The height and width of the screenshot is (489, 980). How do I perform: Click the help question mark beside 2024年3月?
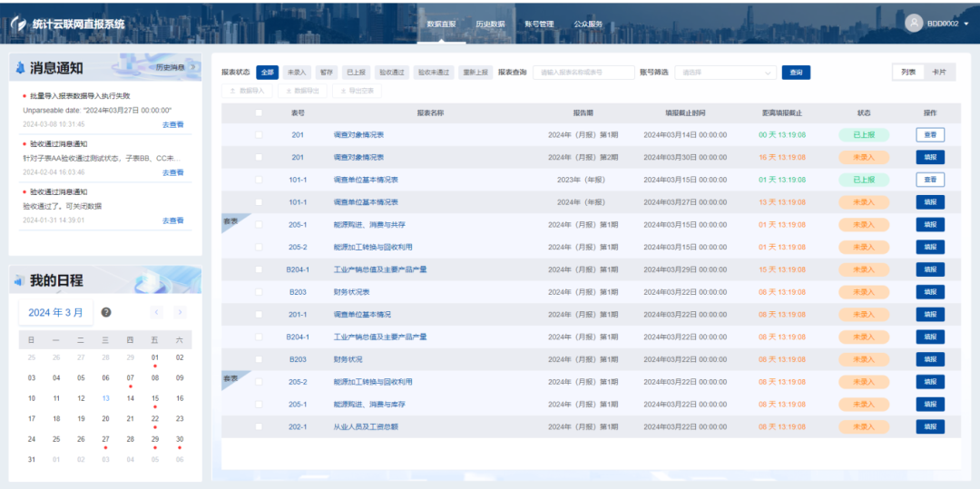coord(106,312)
